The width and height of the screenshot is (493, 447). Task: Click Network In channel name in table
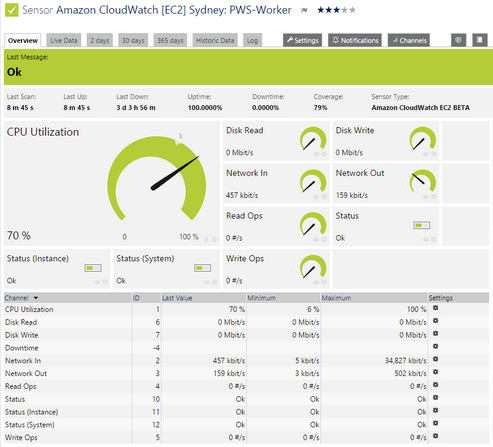(x=23, y=361)
